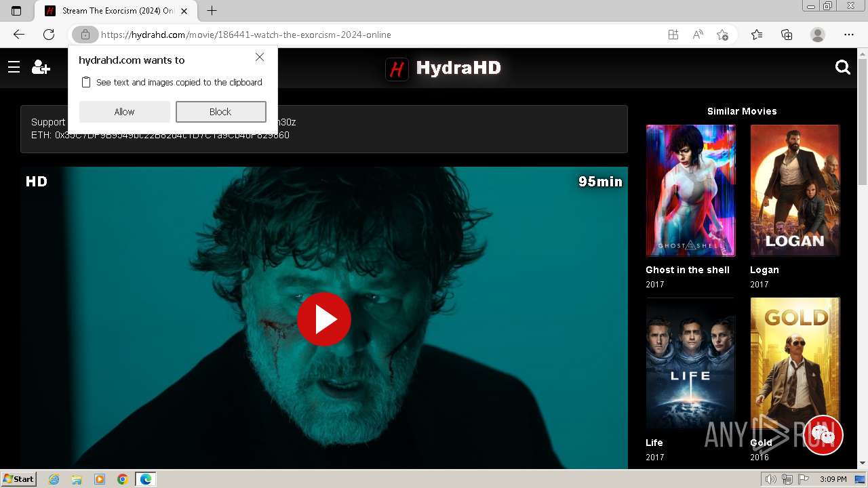Open the Favorites list

pos(757,35)
